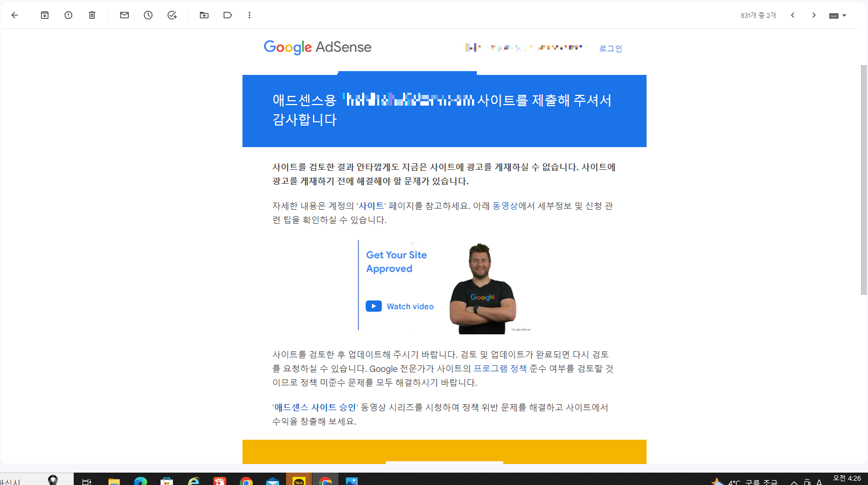Go to newer email arrow
The image size is (868, 485).
coord(793,15)
